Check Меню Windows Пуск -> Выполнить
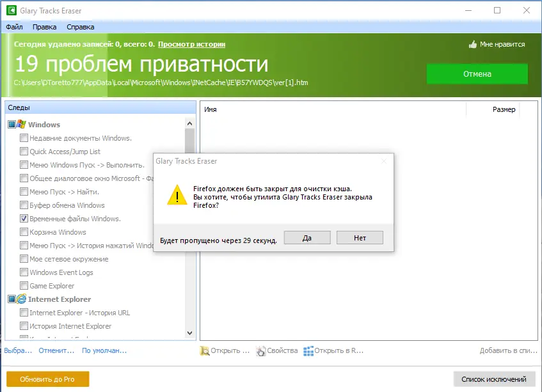 tap(24, 165)
